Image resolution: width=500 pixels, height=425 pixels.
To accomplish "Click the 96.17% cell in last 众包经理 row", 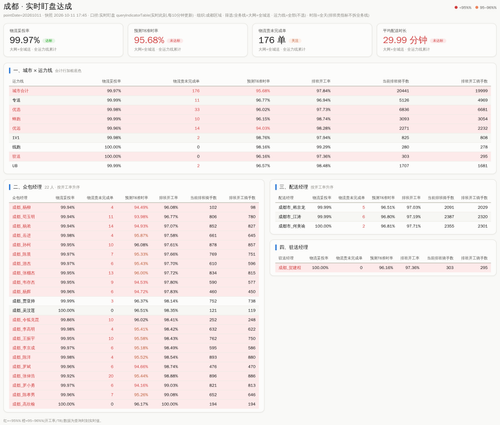I will [x=141, y=404].
